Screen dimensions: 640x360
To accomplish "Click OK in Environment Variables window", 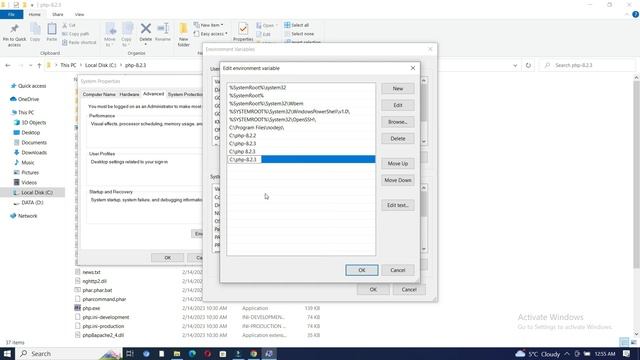I will (373, 289).
